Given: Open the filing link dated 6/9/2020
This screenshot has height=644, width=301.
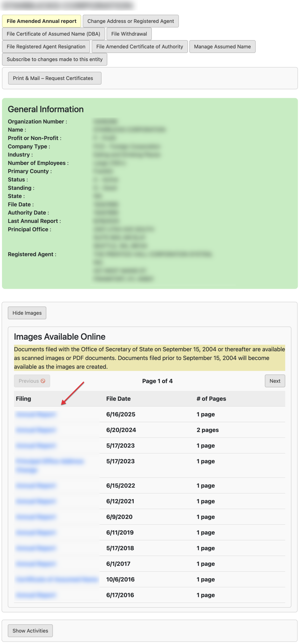Looking at the screenshot, I should [x=35, y=517].
